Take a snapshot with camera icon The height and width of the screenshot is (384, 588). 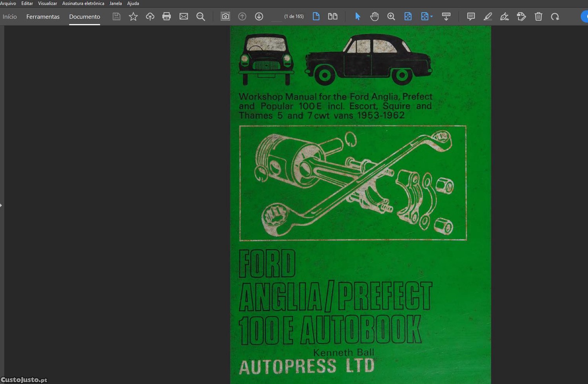[225, 16]
